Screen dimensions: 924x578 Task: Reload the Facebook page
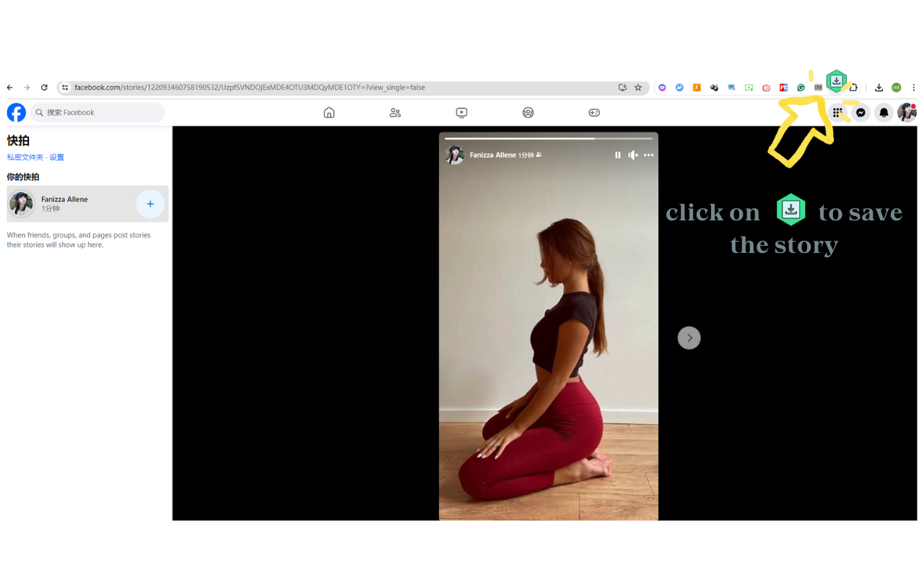click(44, 87)
